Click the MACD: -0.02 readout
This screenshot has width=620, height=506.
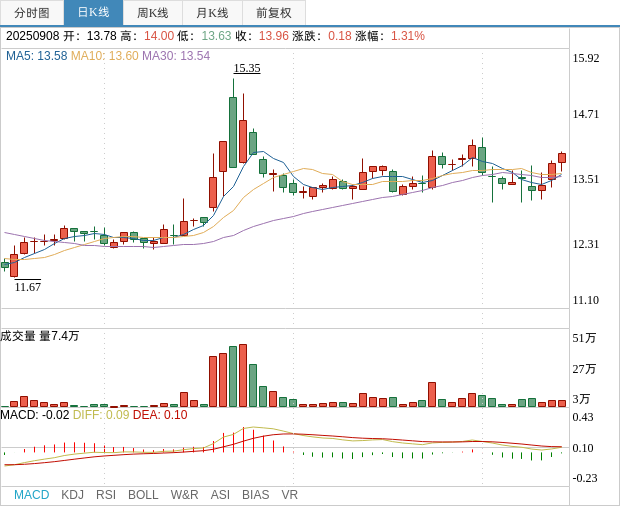tap(35, 415)
